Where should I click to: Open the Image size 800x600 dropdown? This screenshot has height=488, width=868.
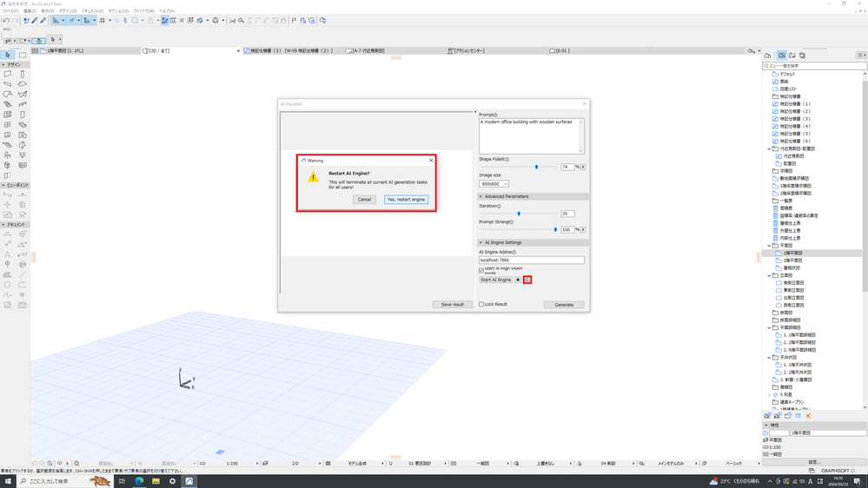[x=494, y=184]
